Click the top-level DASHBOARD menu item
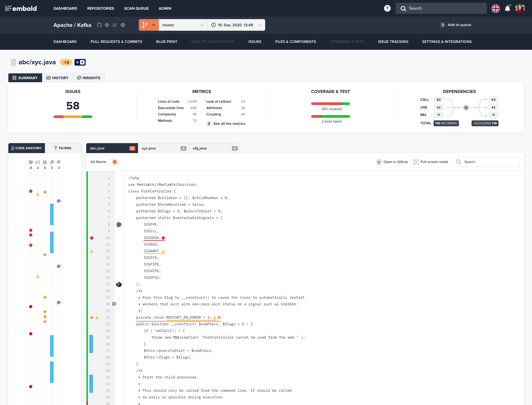 click(65, 8)
